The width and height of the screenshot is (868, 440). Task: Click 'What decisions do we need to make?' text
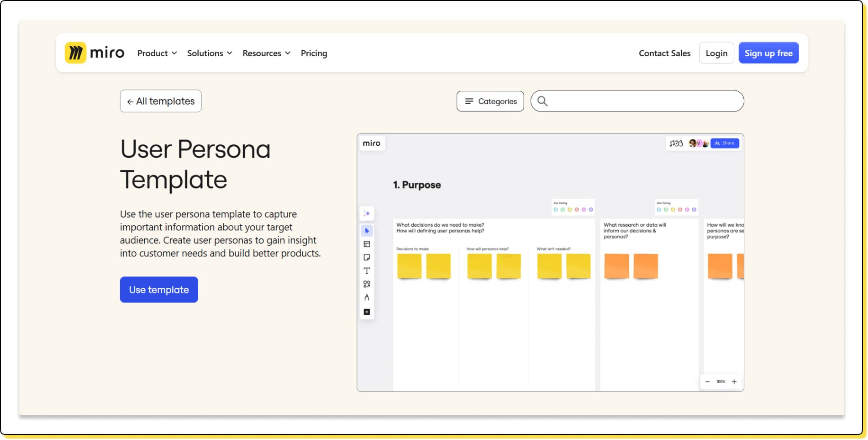[x=440, y=225]
